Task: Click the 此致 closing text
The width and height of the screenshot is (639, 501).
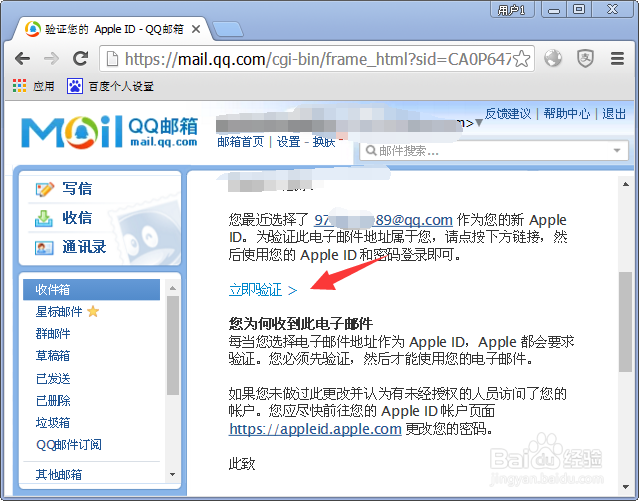Action: 242,464
